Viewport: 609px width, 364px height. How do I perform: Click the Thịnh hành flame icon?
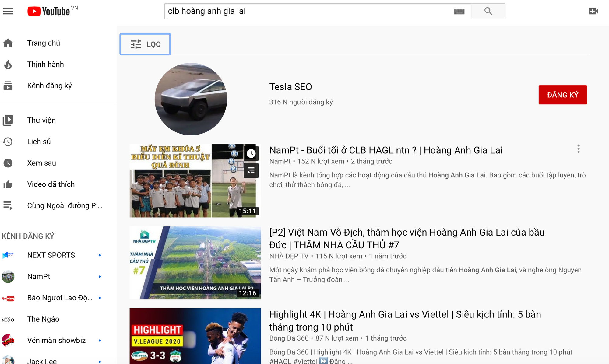pos(8,65)
